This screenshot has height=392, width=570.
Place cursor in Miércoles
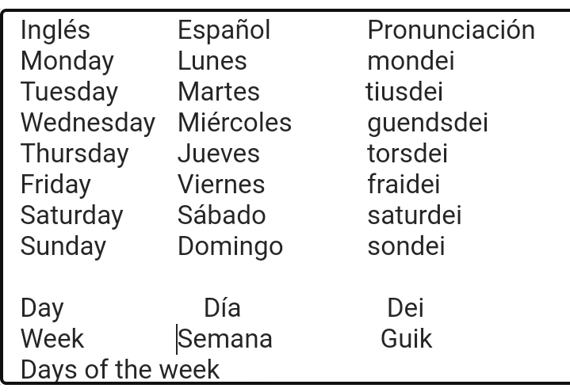235,123
